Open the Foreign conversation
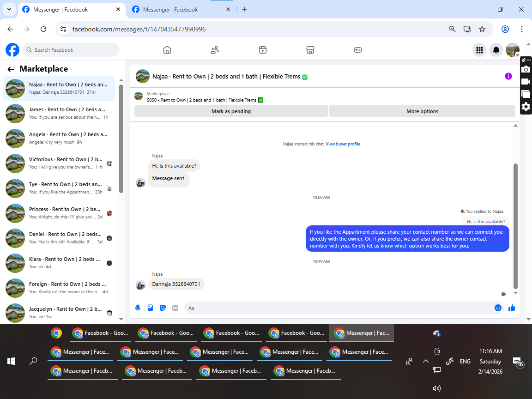The height and width of the screenshot is (399, 532). point(59,288)
